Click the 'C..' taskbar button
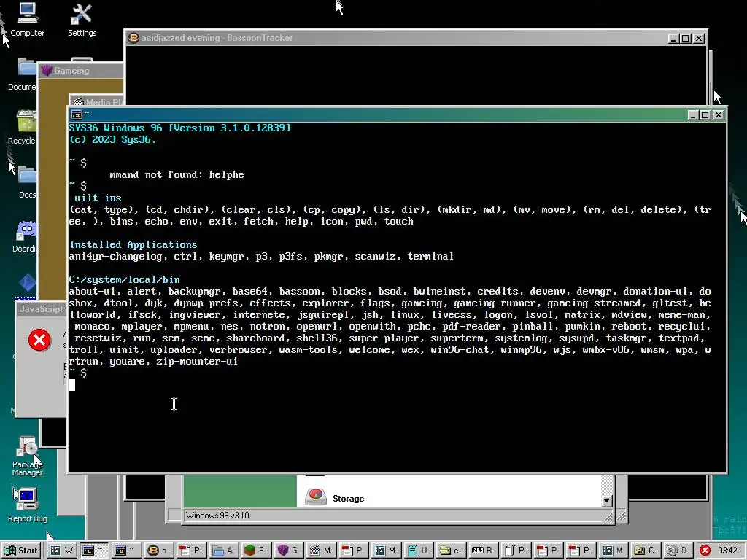The image size is (747, 560). (645, 551)
